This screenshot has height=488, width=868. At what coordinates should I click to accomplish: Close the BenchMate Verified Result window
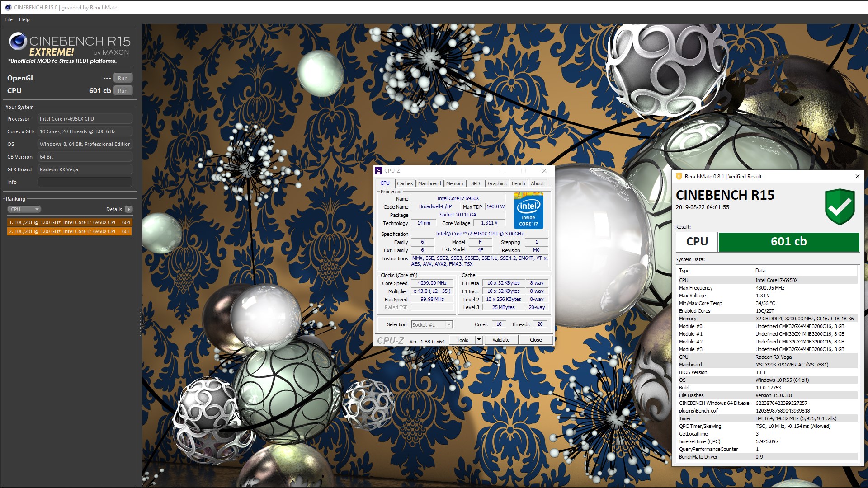(857, 176)
